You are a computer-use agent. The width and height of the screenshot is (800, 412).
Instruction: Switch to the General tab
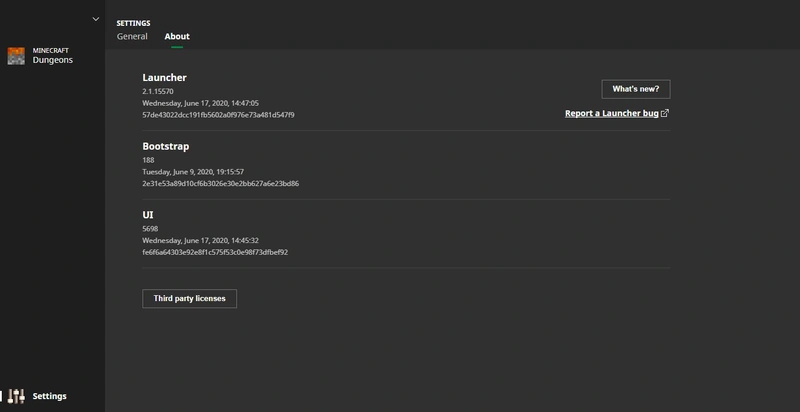(132, 37)
